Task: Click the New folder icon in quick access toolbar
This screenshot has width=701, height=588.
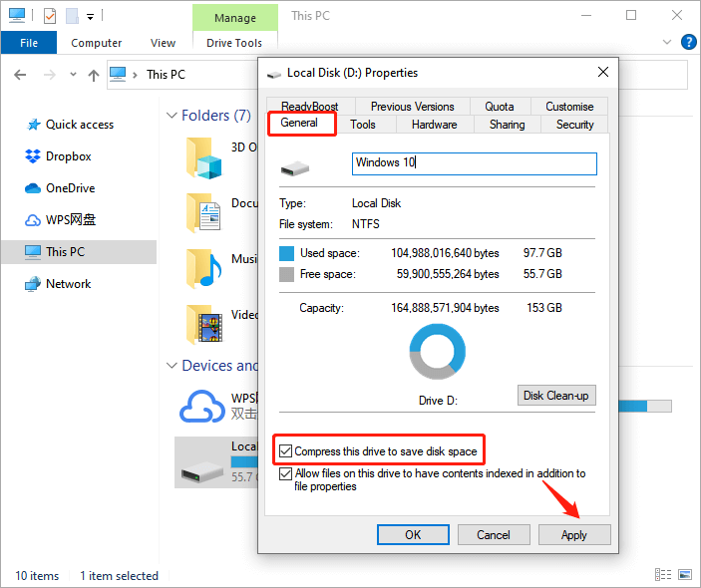Action: click(72, 16)
